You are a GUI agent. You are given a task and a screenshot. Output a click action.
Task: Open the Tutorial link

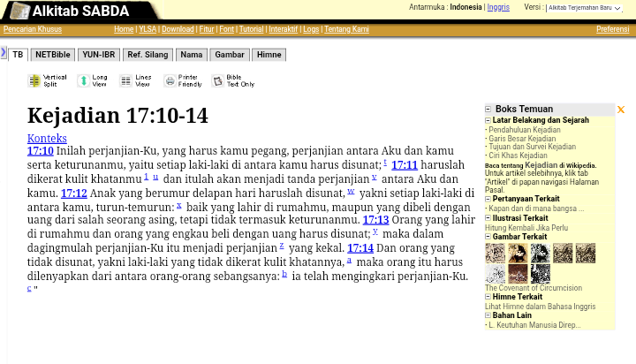point(252,29)
